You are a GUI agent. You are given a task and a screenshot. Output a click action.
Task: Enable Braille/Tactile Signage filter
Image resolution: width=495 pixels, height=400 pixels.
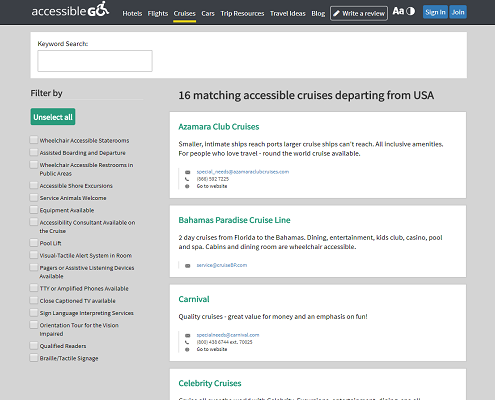tap(34, 358)
